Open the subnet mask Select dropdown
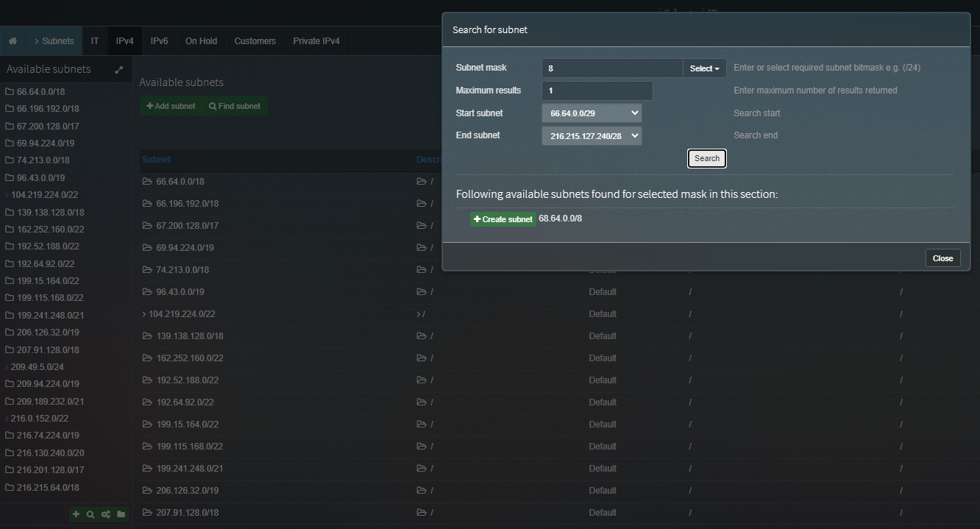This screenshot has height=529, width=980. coord(704,67)
